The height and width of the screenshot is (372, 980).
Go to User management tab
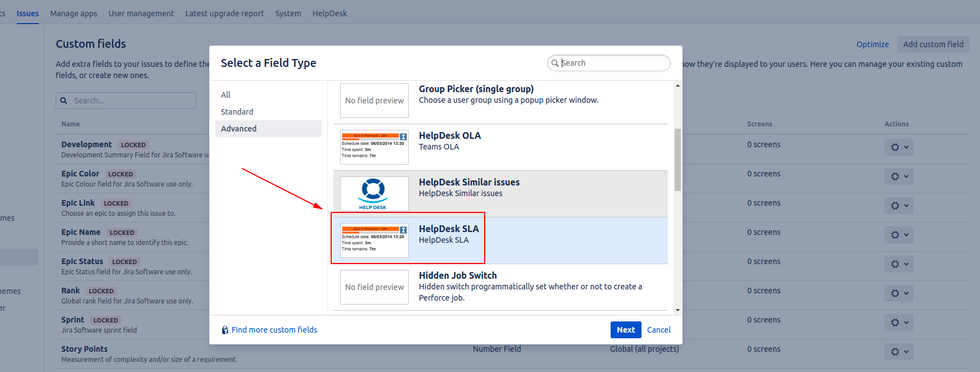pos(141,13)
